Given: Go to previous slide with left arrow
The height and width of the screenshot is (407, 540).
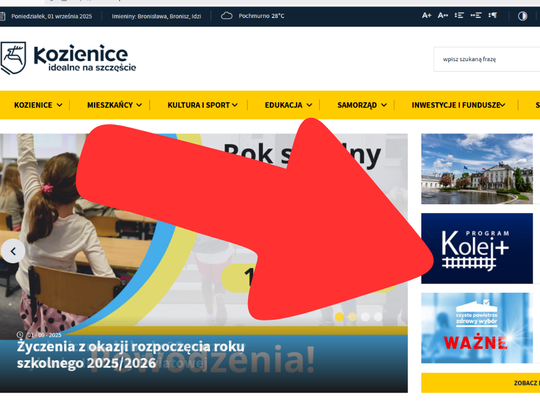Looking at the screenshot, I should pos(13,251).
